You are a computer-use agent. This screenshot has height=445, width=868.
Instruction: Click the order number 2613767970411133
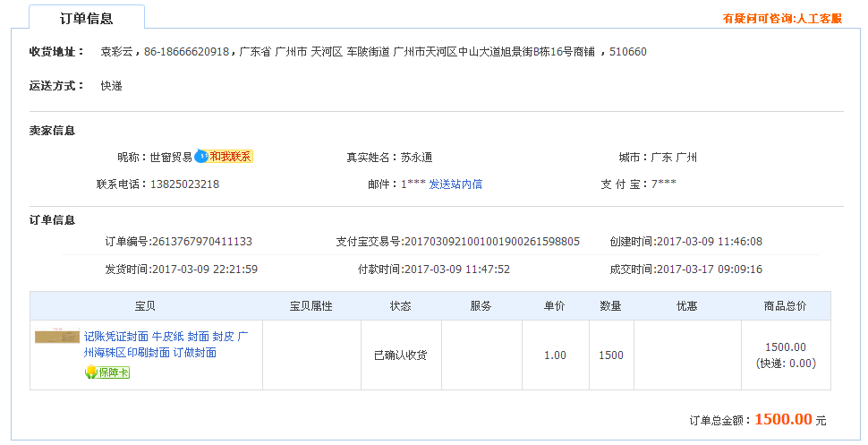pos(202,242)
